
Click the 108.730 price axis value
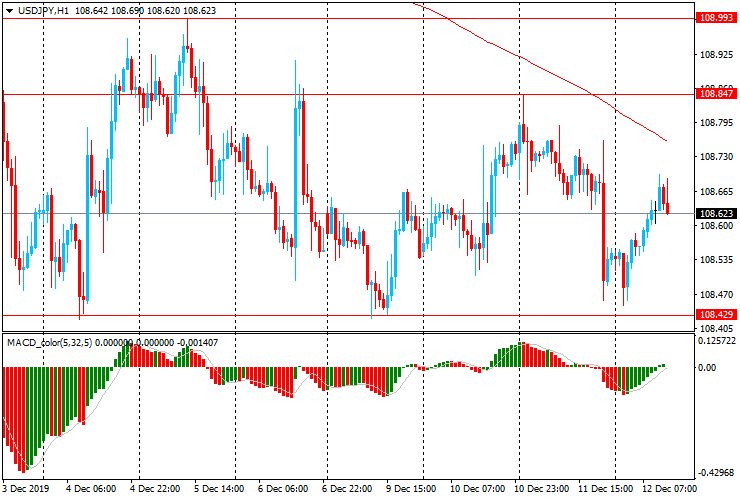coord(715,157)
